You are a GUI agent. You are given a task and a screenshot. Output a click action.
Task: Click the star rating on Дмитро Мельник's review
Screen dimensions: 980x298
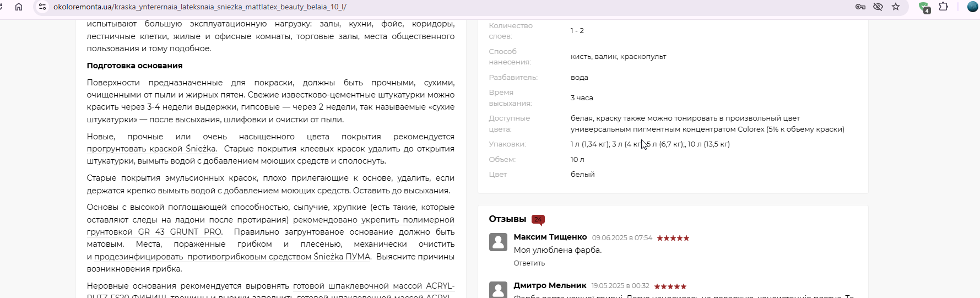click(670, 286)
